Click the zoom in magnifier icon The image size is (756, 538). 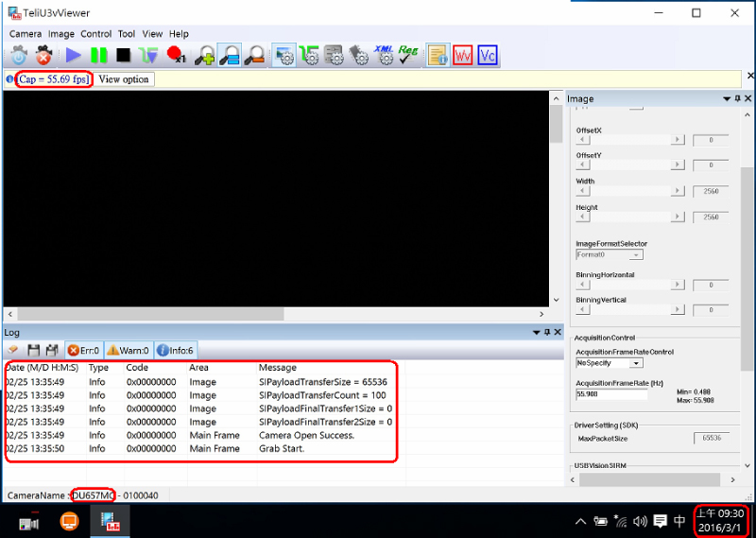point(204,57)
